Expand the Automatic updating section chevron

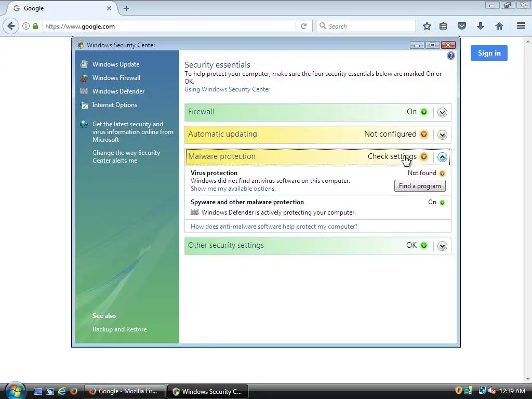tap(442, 135)
